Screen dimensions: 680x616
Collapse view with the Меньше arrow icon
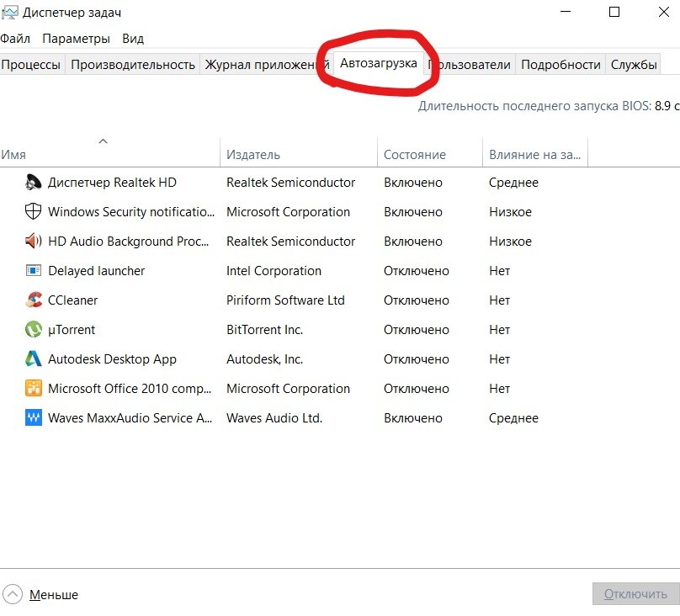[x=12, y=594]
